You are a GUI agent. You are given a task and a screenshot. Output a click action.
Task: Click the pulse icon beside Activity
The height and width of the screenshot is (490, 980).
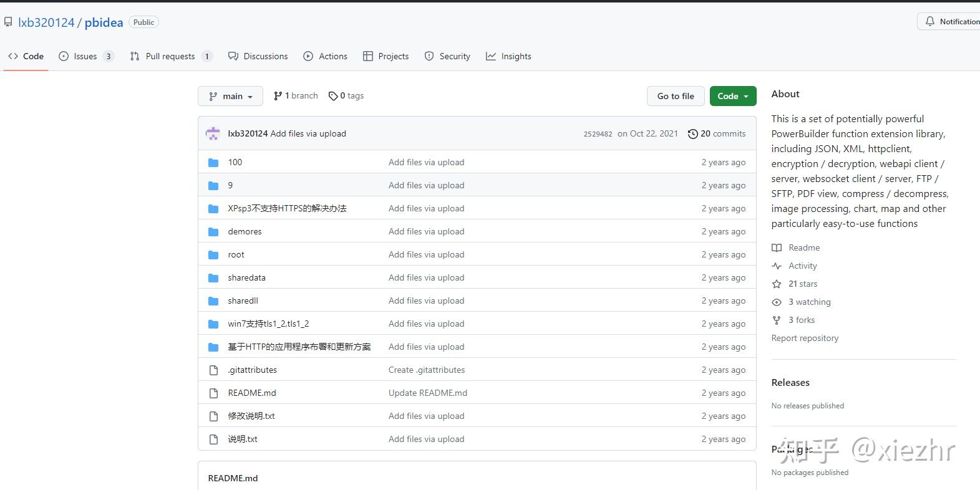(777, 266)
